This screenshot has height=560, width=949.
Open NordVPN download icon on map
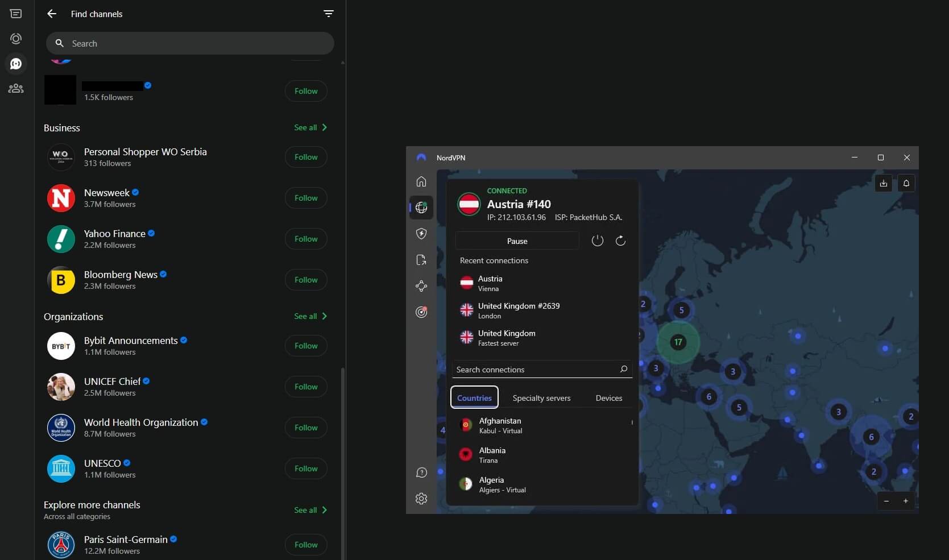[883, 183]
